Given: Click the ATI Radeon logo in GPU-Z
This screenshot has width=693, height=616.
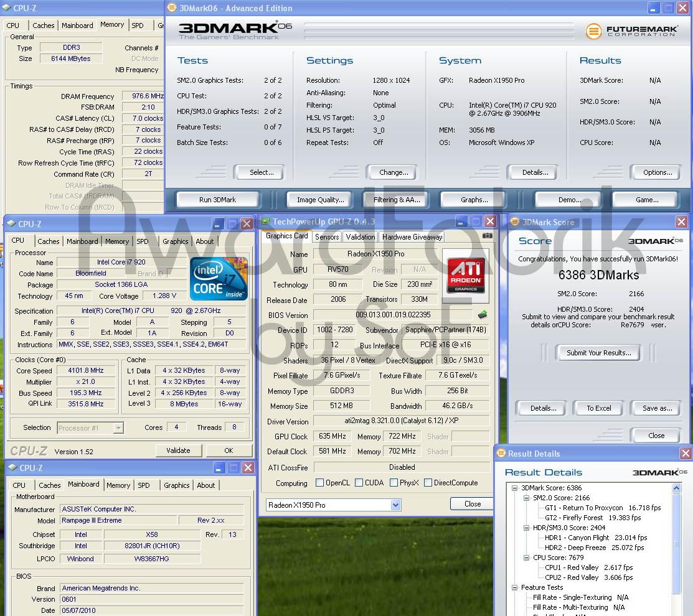Looking at the screenshot, I should click(466, 276).
